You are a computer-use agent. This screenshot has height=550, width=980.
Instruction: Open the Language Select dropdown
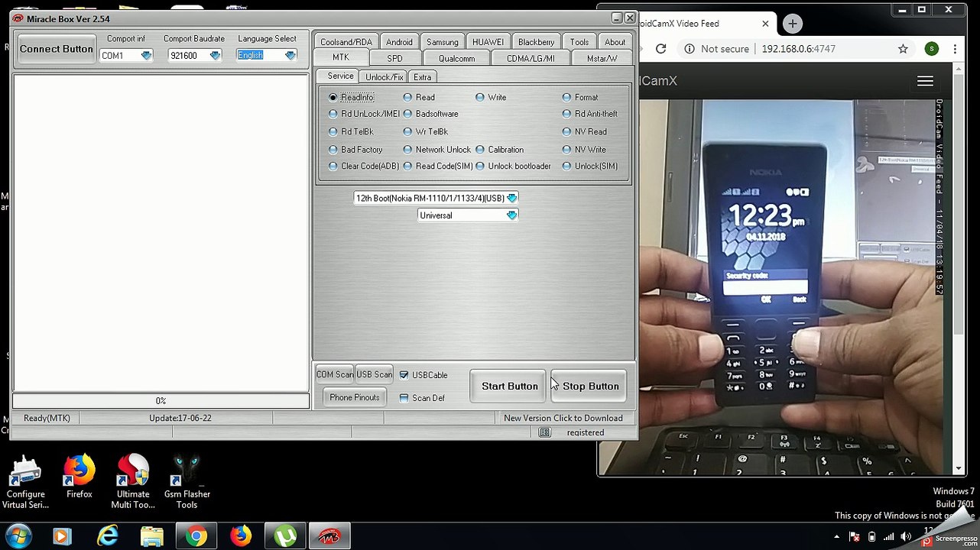click(290, 56)
